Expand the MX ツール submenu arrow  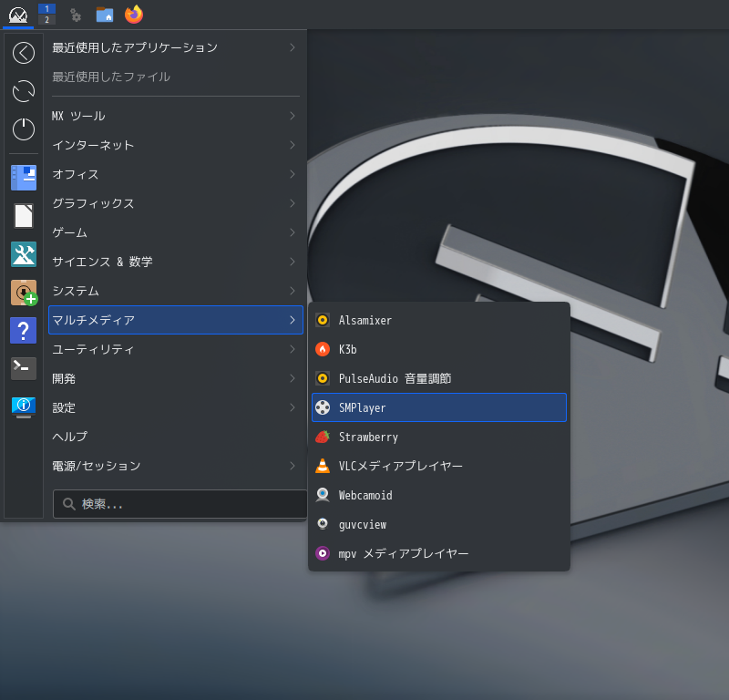tap(293, 116)
